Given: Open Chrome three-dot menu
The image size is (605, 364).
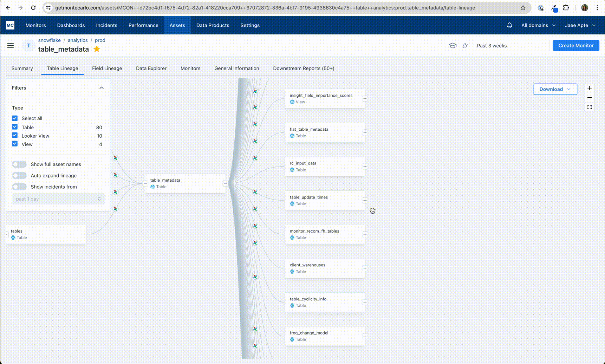Looking at the screenshot, I should pos(597,8).
